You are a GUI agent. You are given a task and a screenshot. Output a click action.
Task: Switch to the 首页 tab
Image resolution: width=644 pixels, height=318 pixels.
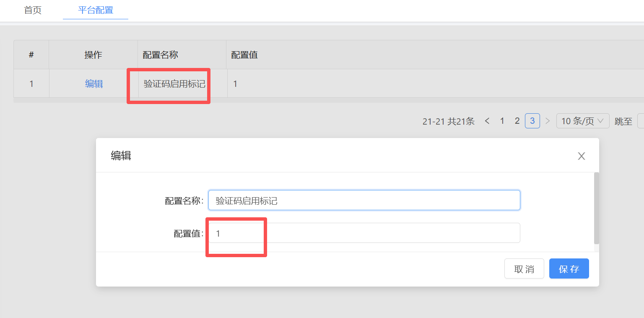[33, 10]
